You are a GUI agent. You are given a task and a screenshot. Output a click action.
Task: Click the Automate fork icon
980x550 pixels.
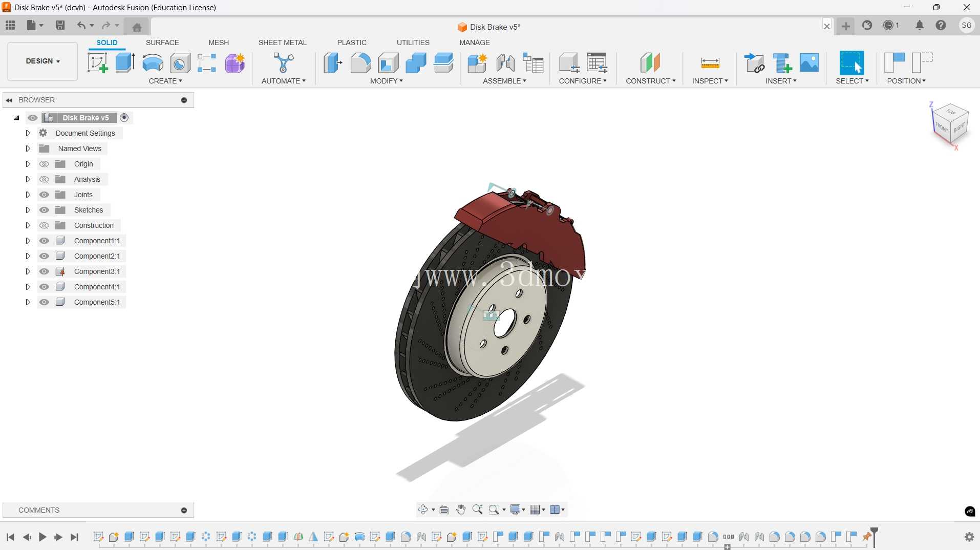coord(284,63)
